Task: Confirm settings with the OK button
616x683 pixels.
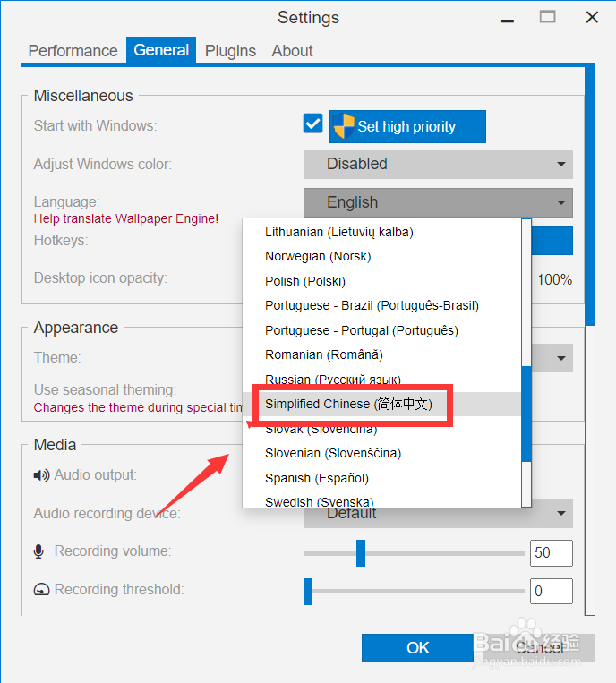Action: (417, 648)
